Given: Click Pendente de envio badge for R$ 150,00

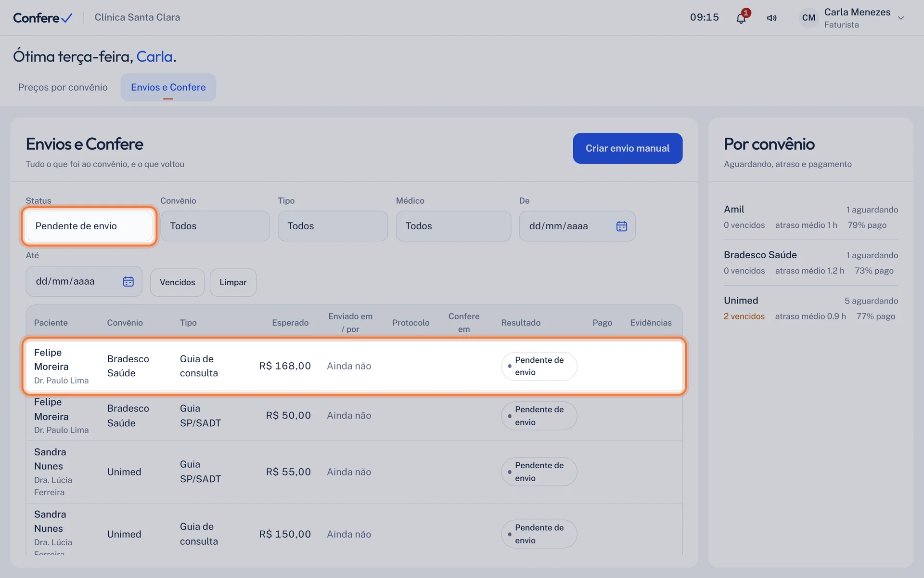Looking at the screenshot, I should click(x=539, y=534).
